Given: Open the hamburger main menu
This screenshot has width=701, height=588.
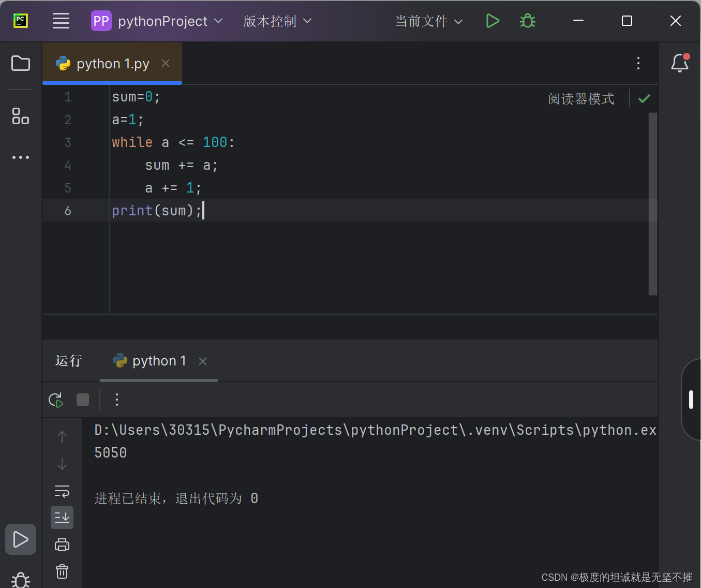Looking at the screenshot, I should (x=61, y=21).
